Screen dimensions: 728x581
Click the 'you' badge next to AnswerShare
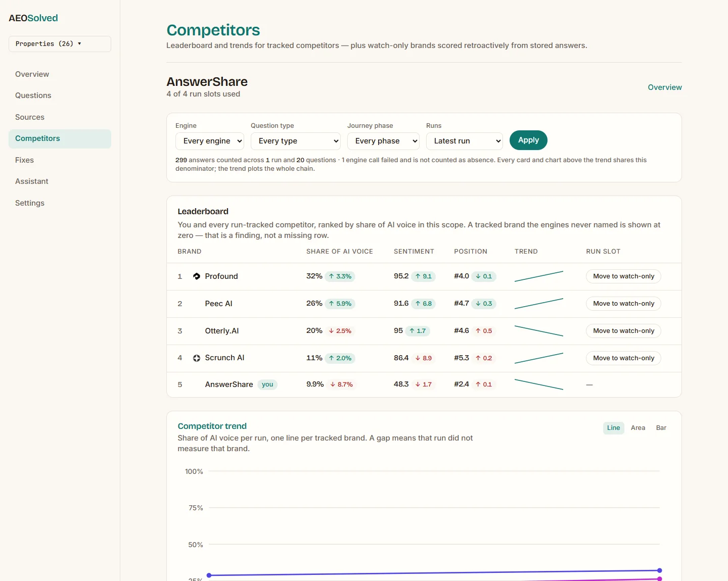tap(267, 384)
